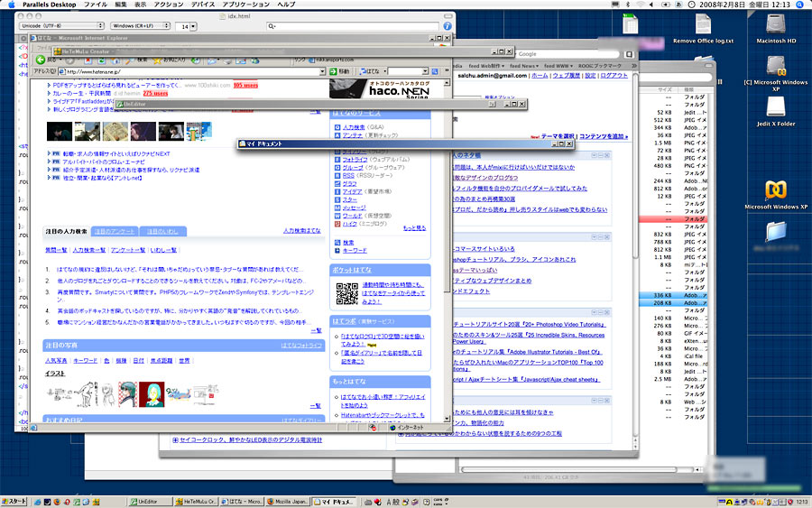Click the green Back arrow in Internet Explorer
Viewport: 812px width, 508px height.
(41, 60)
